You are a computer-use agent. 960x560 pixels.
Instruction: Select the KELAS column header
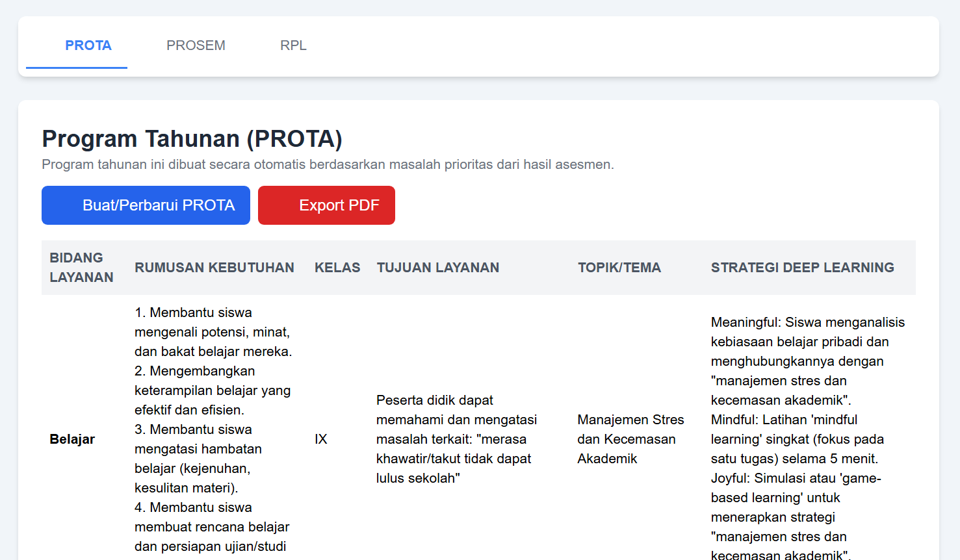click(x=337, y=267)
